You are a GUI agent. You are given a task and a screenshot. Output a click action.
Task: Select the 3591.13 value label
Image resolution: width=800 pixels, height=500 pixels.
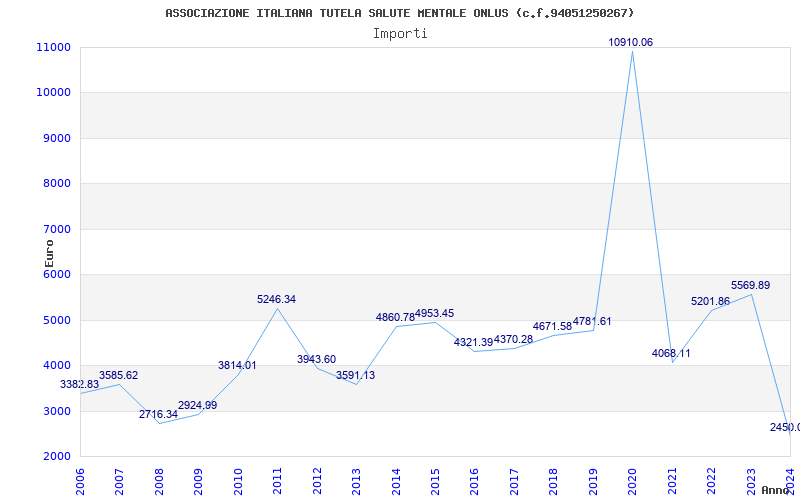pyautogui.click(x=356, y=376)
